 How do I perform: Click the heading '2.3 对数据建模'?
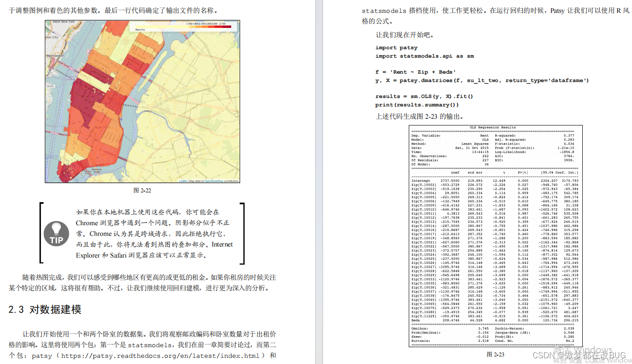45,309
